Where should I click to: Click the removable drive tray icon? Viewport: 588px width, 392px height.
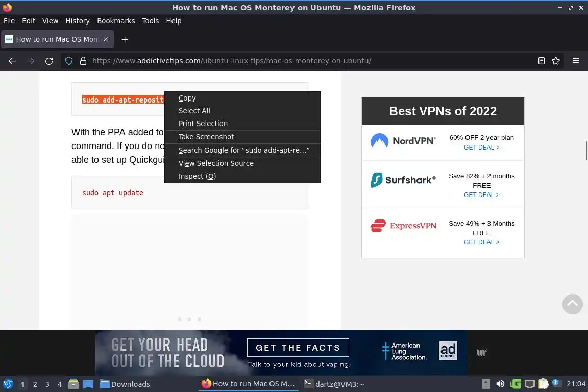485,384
